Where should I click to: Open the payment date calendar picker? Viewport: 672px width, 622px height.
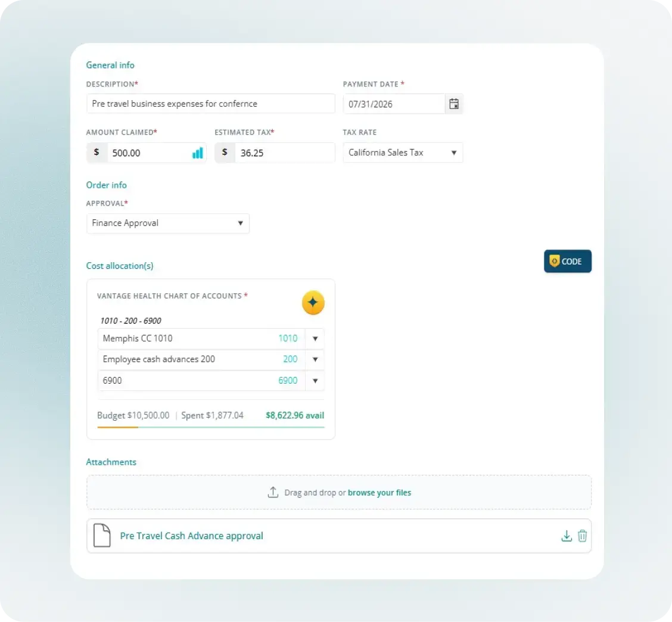pos(454,104)
